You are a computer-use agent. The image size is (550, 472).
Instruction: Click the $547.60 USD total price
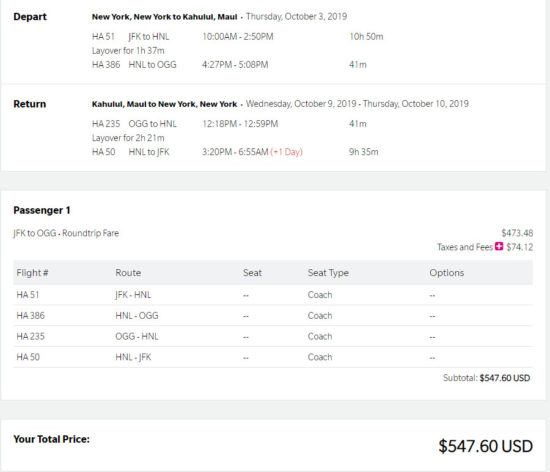[x=485, y=446]
